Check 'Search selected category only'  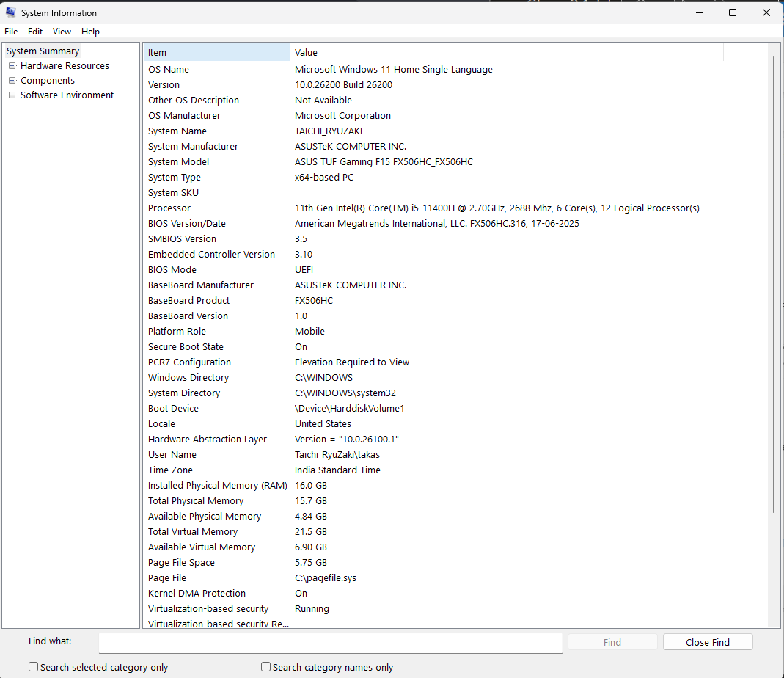(x=34, y=666)
